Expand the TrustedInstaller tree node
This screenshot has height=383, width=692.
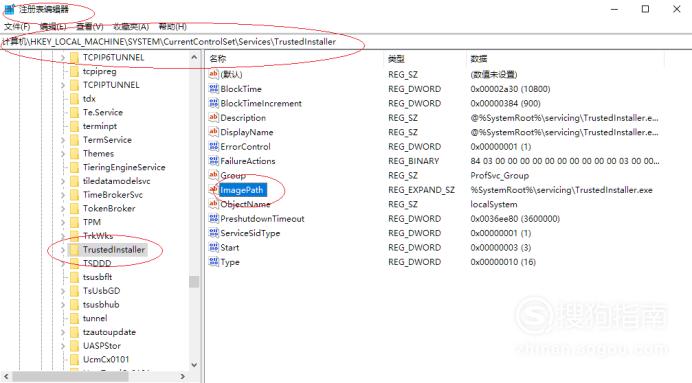pos(62,250)
